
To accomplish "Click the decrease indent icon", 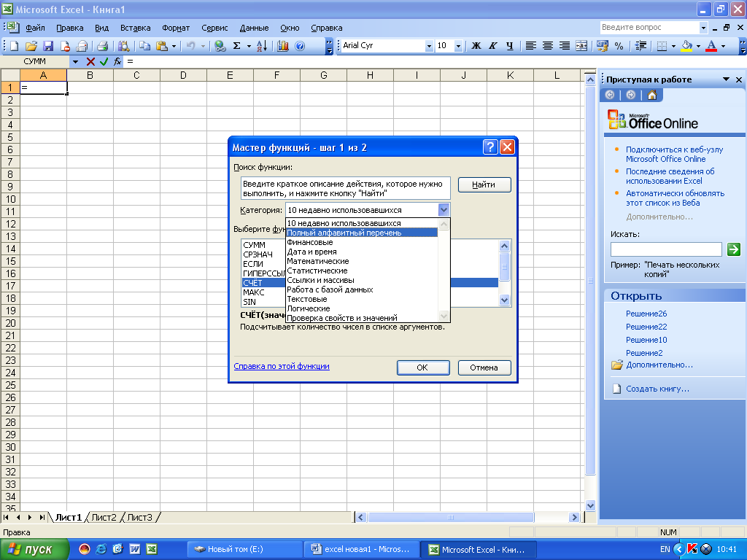I will [640, 46].
